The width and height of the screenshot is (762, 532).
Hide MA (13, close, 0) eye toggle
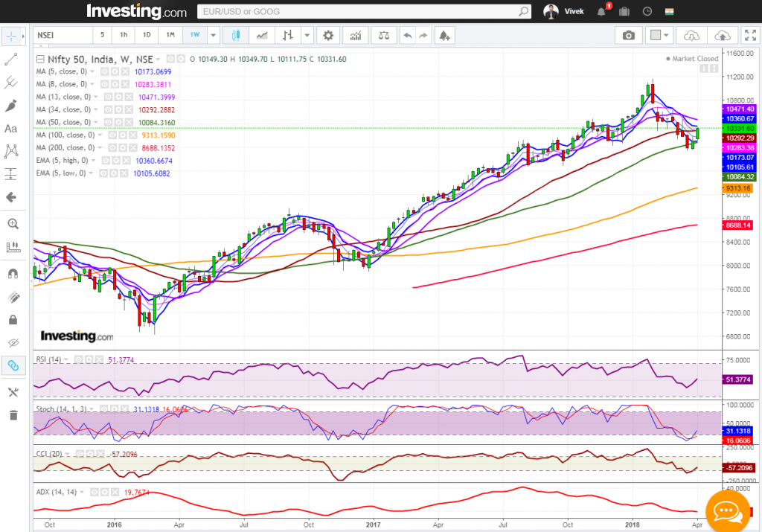[x=108, y=97]
